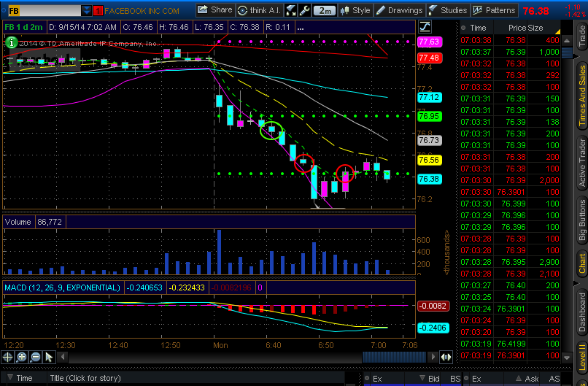Click the Volume study label

point(18,222)
